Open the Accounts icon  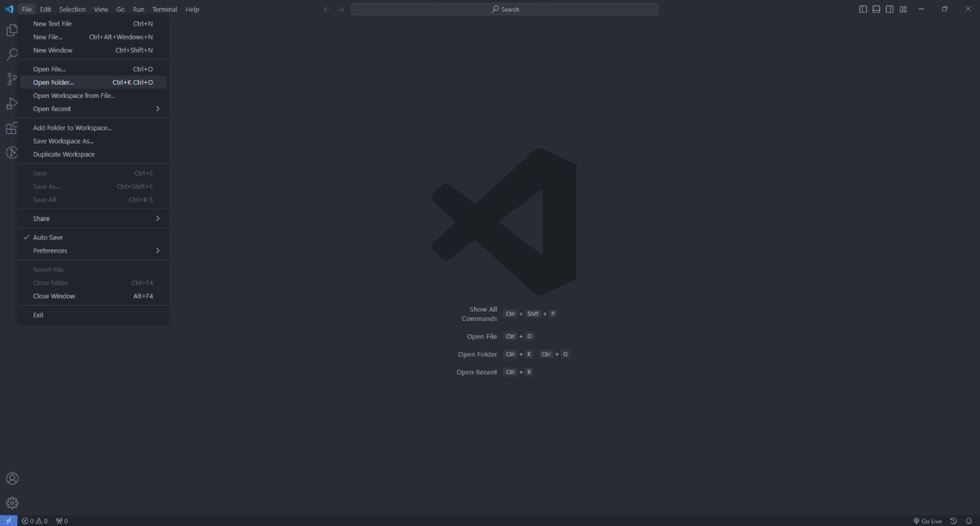(12, 478)
